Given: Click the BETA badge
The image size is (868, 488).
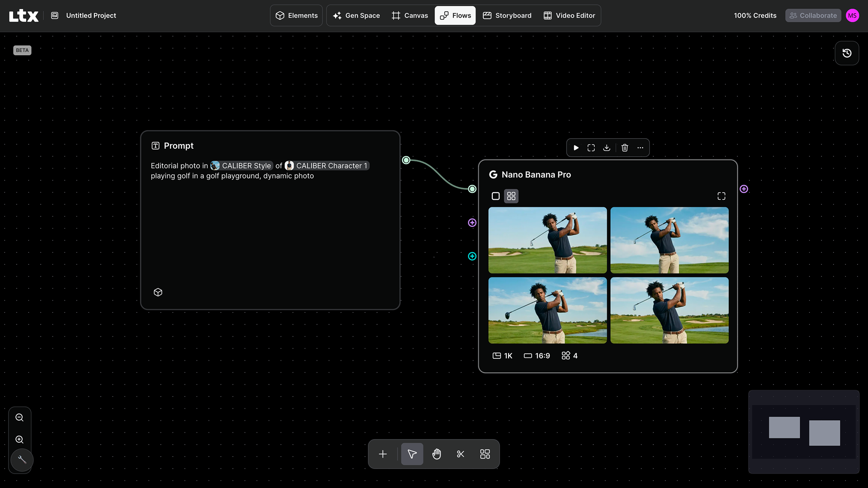Looking at the screenshot, I should [x=22, y=50].
